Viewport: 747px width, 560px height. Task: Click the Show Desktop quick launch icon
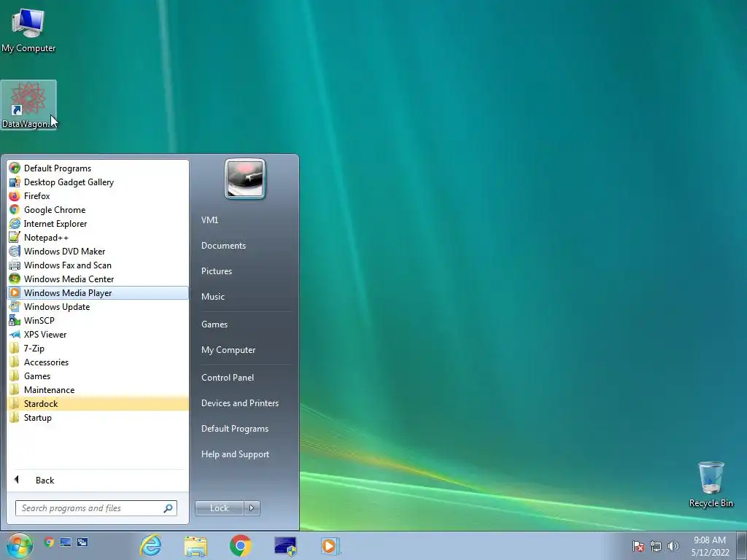click(x=66, y=542)
